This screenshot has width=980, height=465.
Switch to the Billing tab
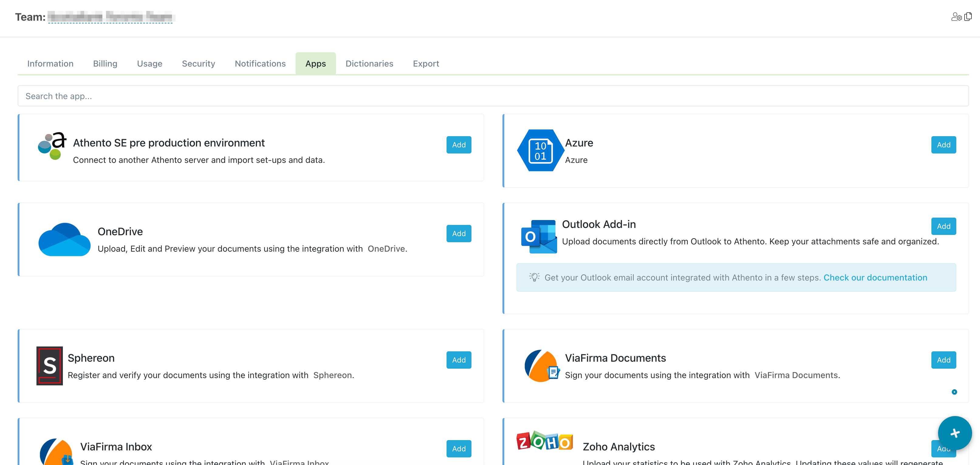tap(105, 64)
